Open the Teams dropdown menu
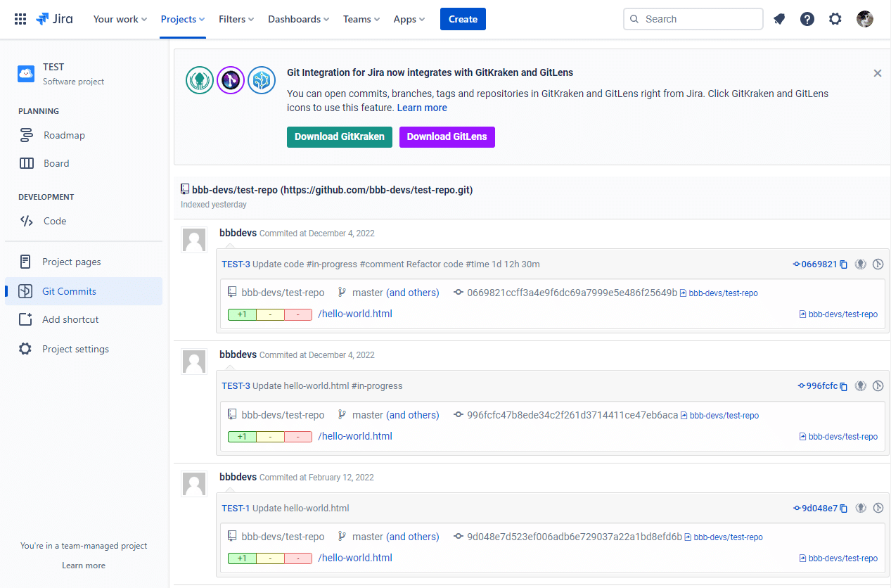 coord(361,19)
